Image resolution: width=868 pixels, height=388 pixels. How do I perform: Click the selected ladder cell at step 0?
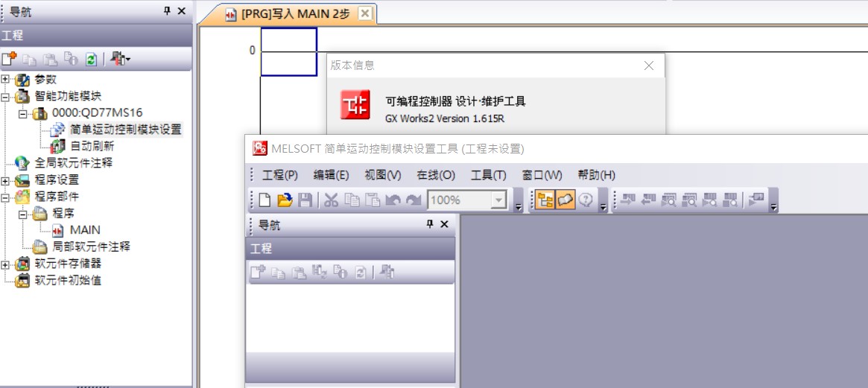[x=288, y=51]
